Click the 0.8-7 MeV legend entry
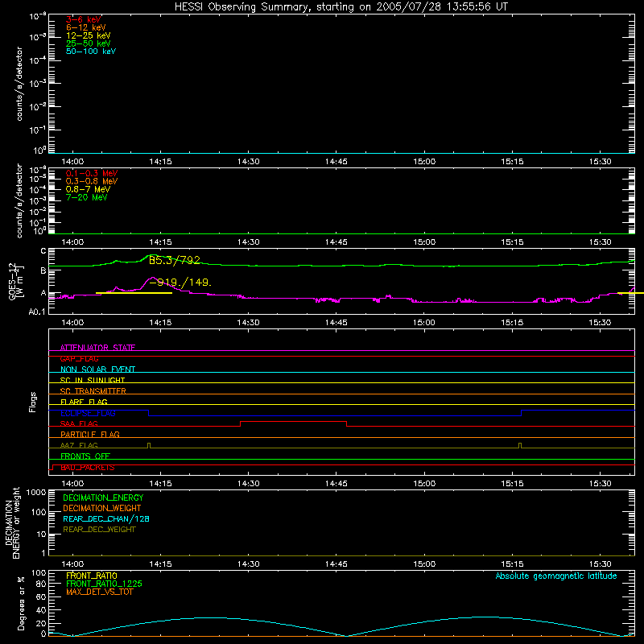This screenshot has height=644, width=644. coord(88,189)
